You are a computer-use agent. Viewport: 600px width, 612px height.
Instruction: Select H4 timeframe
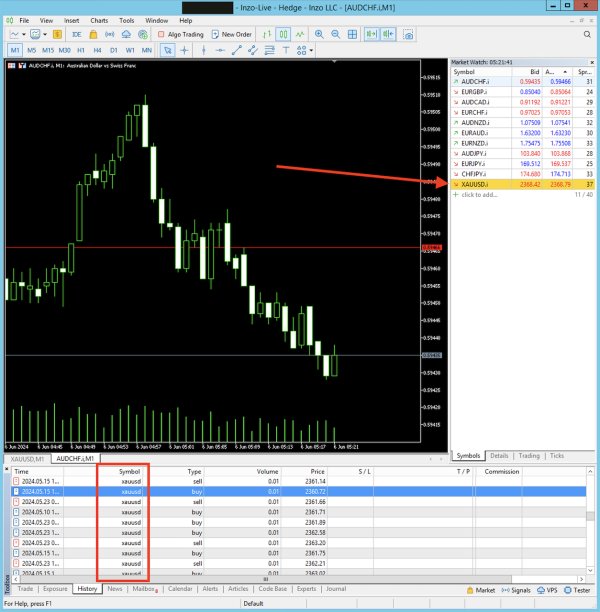97,50
